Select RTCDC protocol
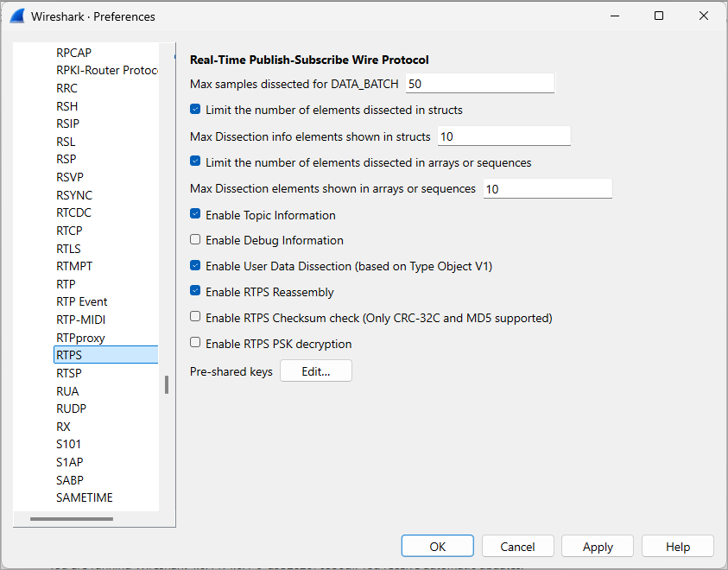The height and width of the screenshot is (570, 728). pyautogui.click(x=73, y=212)
